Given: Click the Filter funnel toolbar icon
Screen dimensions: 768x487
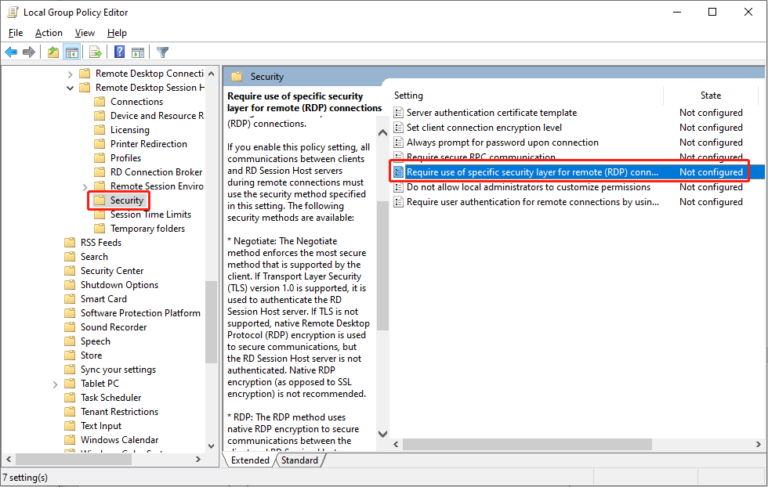Looking at the screenshot, I should click(x=163, y=52).
